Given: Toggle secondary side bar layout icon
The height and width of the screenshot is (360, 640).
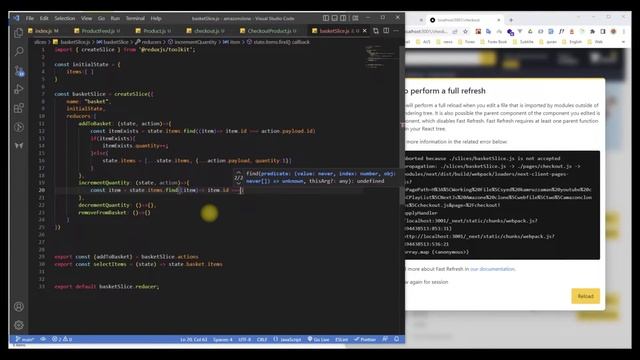Looking at the screenshot, I should pos(344,18).
